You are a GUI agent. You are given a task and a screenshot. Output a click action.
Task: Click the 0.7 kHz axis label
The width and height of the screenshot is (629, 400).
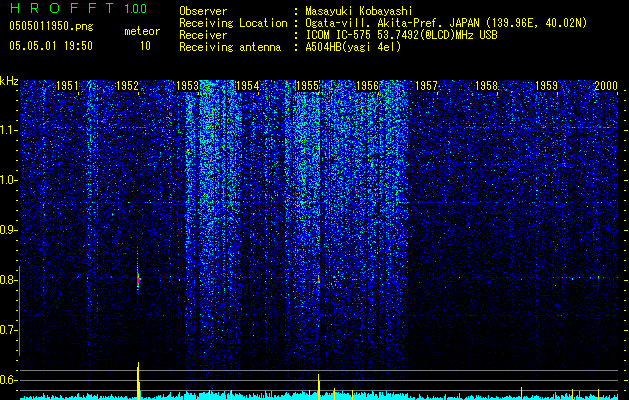coord(8,330)
